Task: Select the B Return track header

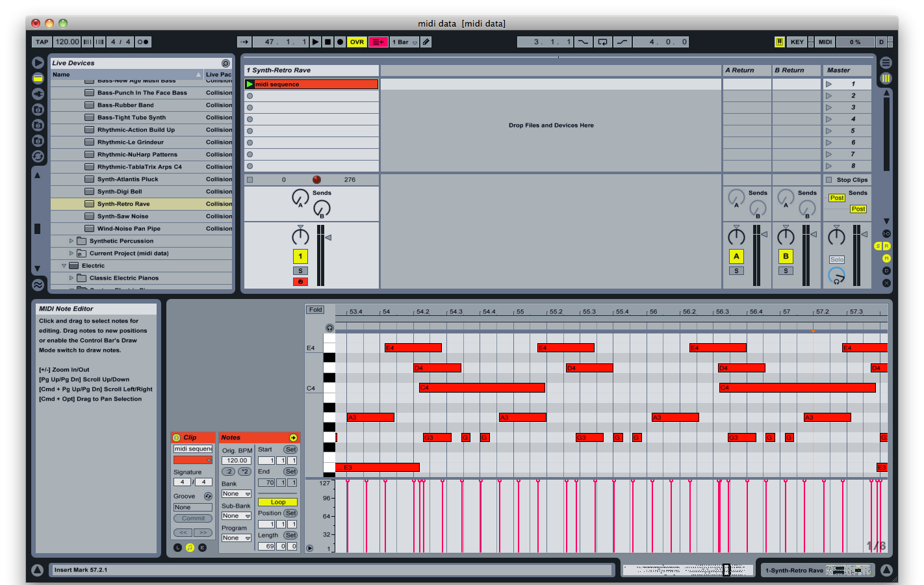Action: (796, 70)
